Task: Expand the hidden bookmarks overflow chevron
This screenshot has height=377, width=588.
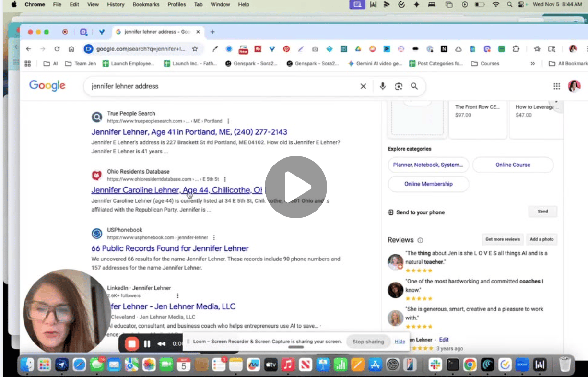Action: (533, 63)
